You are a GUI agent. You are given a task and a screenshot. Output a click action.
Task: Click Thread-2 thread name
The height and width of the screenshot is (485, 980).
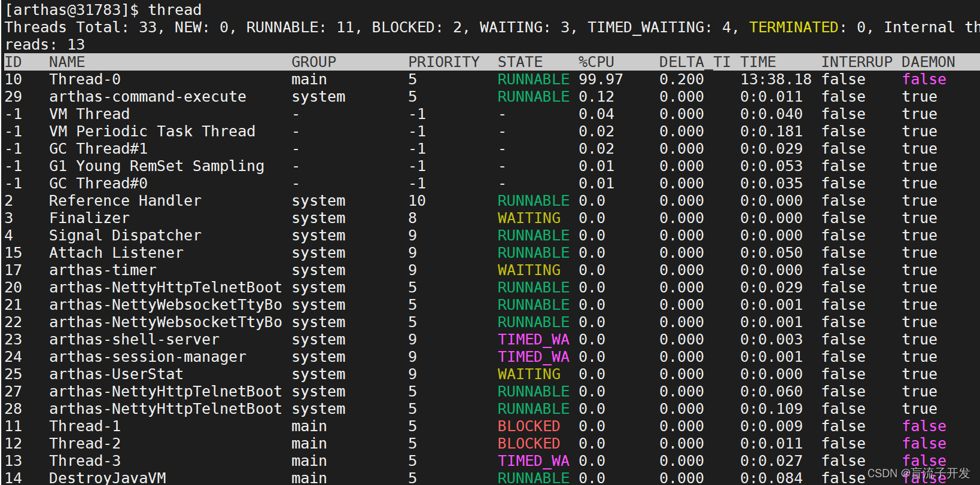tap(85, 444)
